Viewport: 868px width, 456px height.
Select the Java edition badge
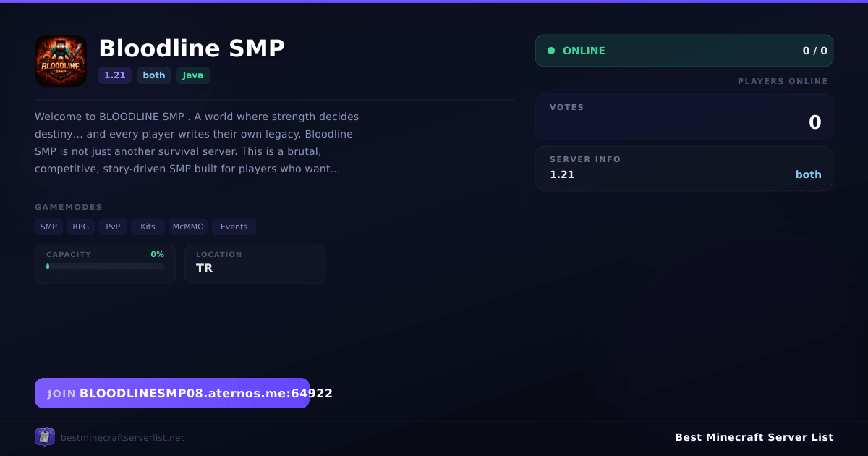(x=193, y=75)
